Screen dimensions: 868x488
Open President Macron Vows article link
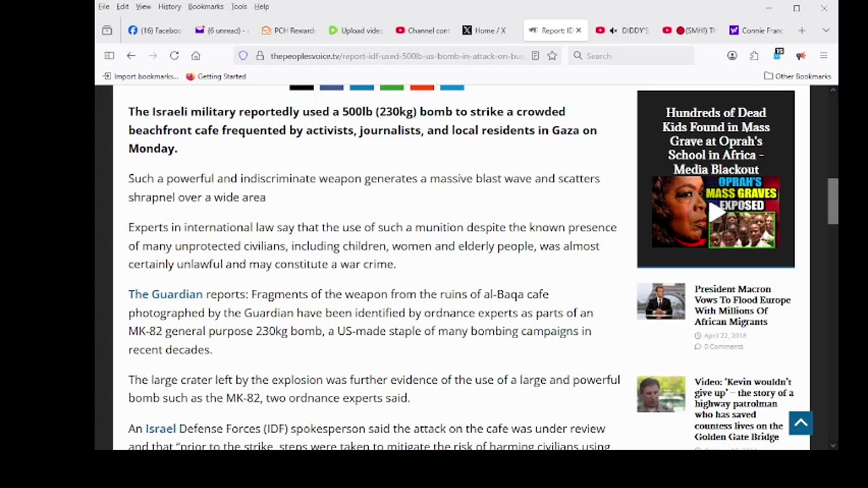tap(743, 306)
